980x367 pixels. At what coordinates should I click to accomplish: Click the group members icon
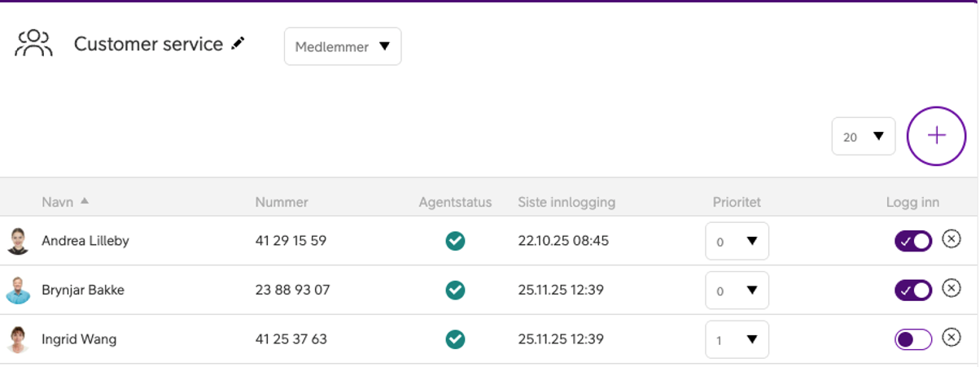tap(33, 44)
